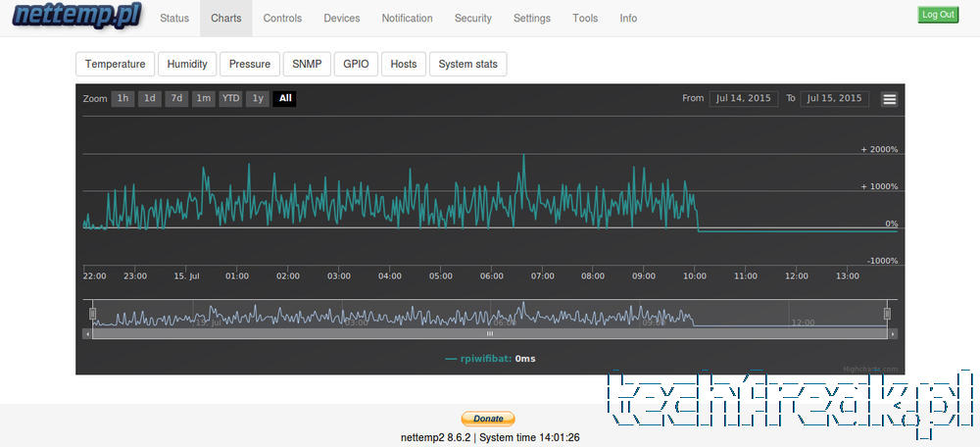980x447 pixels.
Task: Click the 10:00 time axis label
Action: point(695,275)
